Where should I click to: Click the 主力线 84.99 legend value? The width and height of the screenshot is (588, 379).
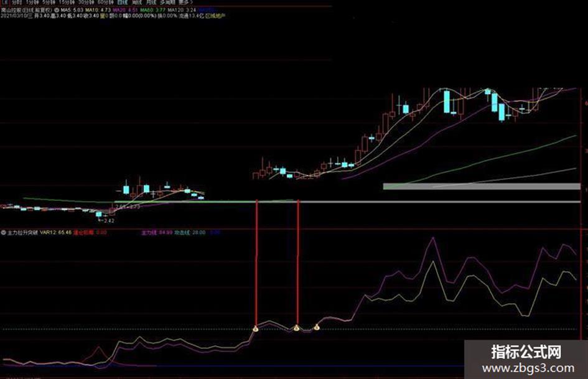point(157,233)
